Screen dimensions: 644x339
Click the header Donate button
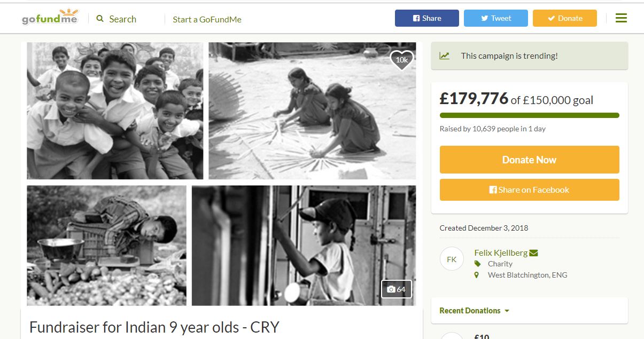point(565,18)
